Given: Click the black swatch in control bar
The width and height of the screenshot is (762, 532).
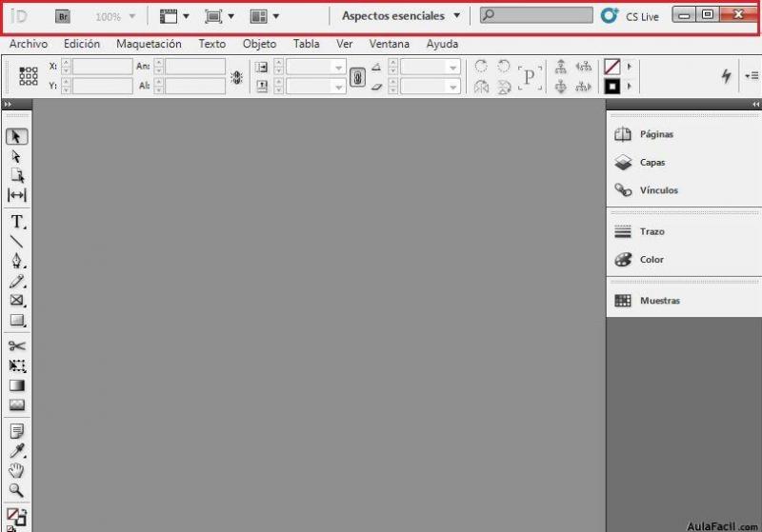Looking at the screenshot, I should pos(612,87).
